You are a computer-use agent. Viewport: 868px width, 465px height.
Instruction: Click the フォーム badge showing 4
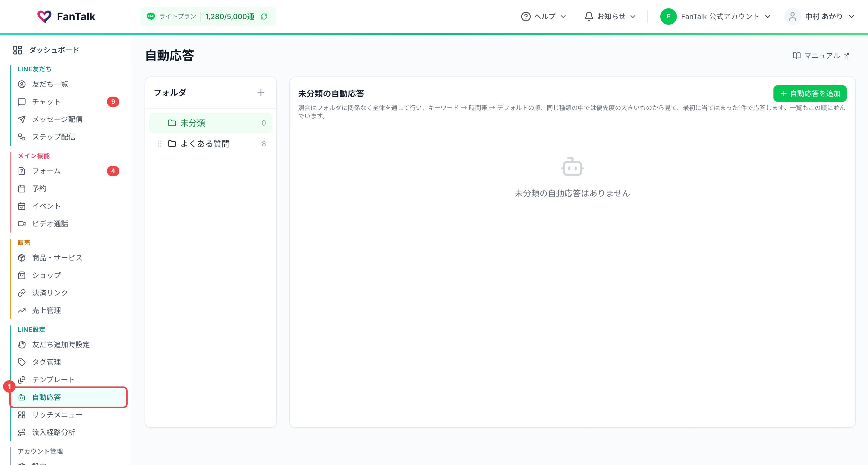click(113, 171)
